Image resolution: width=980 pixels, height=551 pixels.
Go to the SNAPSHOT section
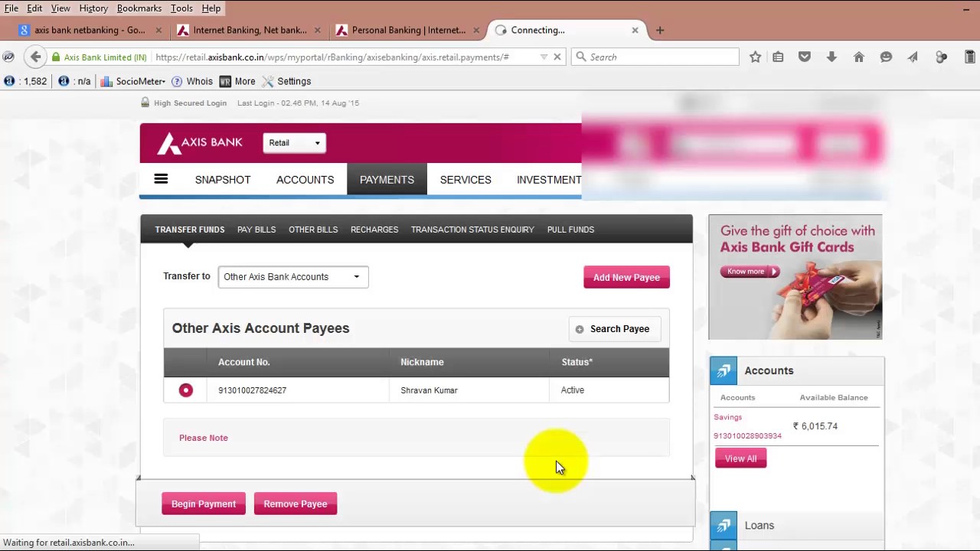[223, 180]
